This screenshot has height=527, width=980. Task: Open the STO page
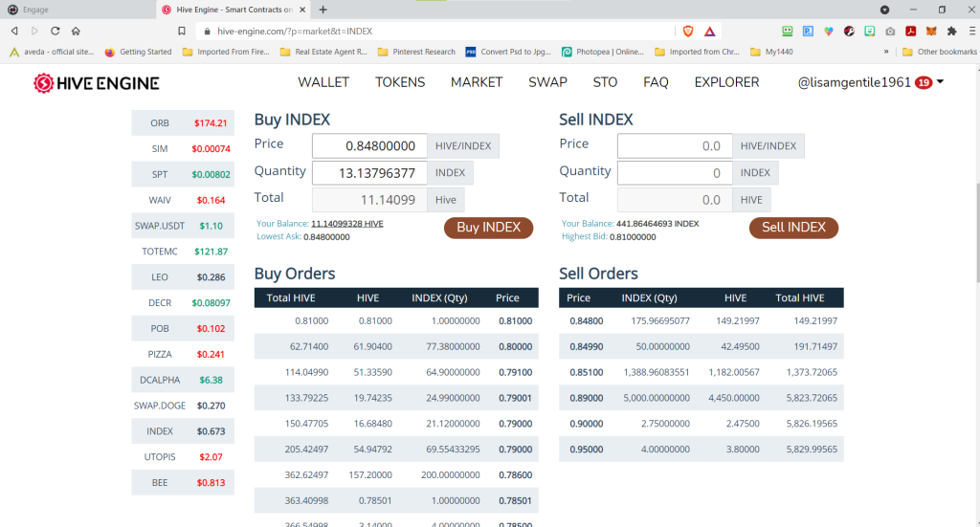click(x=605, y=82)
